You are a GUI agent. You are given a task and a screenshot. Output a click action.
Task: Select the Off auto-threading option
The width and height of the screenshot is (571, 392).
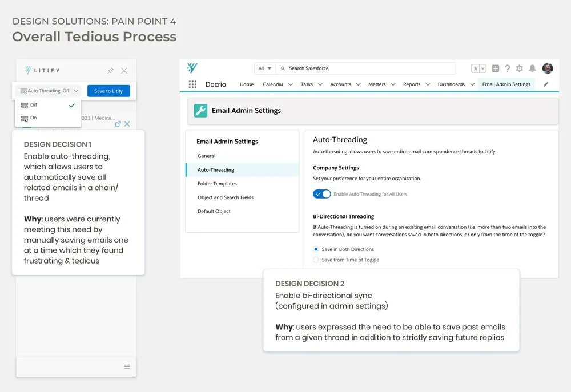pyautogui.click(x=48, y=105)
